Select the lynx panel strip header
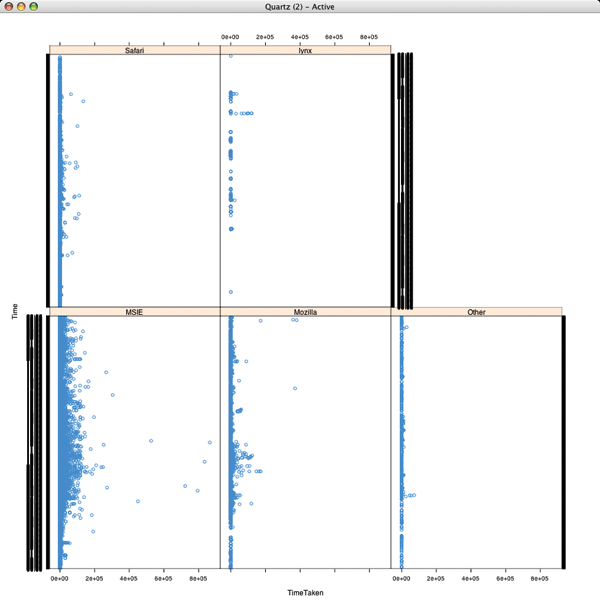Screen dimensions: 600x613 pos(305,49)
